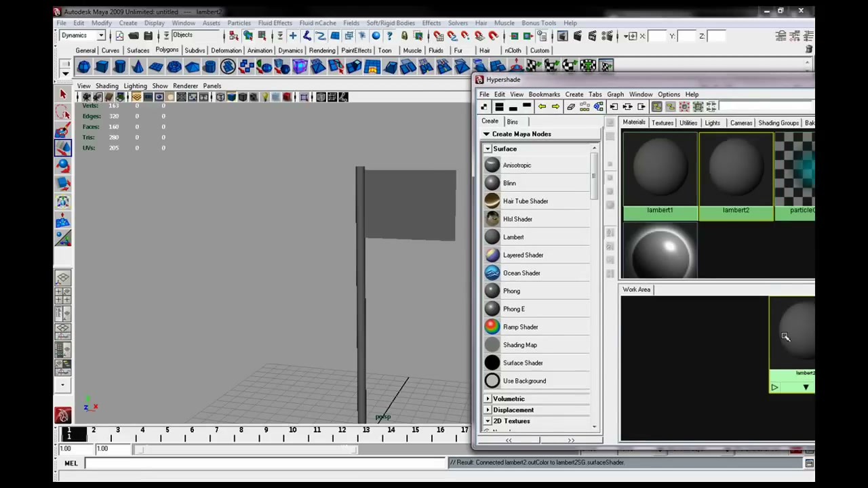Select the Move tool in toolbox
Screen dimensions: 868x488
tap(63, 148)
